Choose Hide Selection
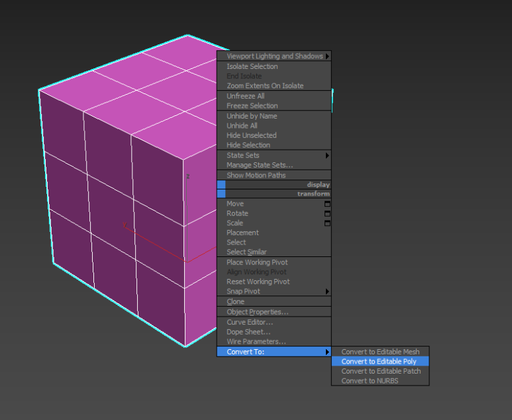The width and height of the screenshot is (512, 420). tap(274, 145)
